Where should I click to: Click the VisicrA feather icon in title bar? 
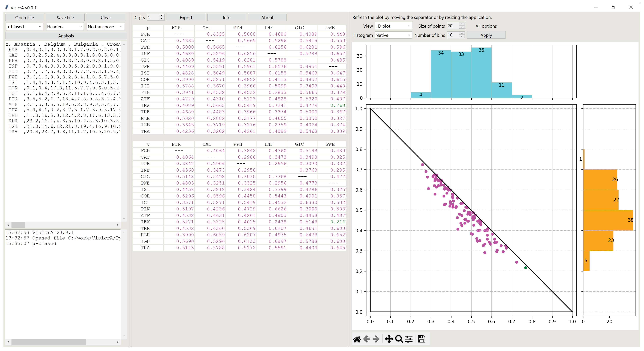click(x=7, y=7)
